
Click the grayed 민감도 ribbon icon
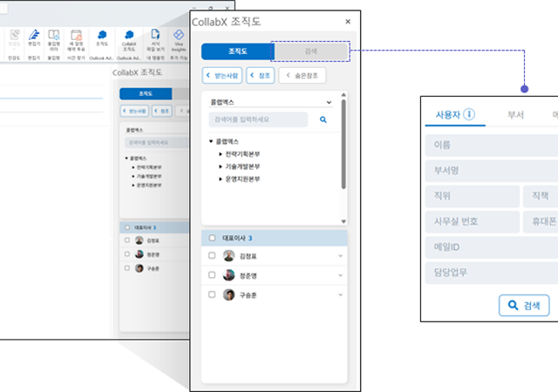[14, 37]
